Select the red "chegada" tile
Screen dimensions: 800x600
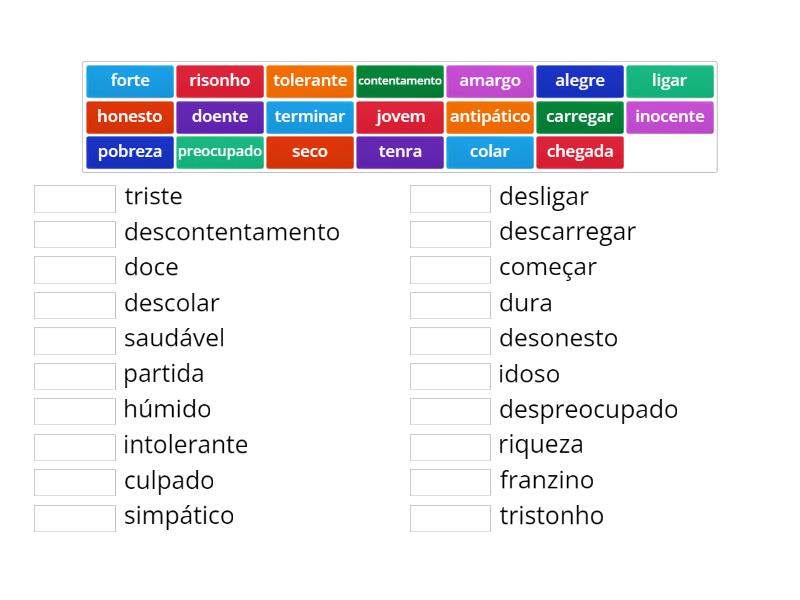click(580, 152)
